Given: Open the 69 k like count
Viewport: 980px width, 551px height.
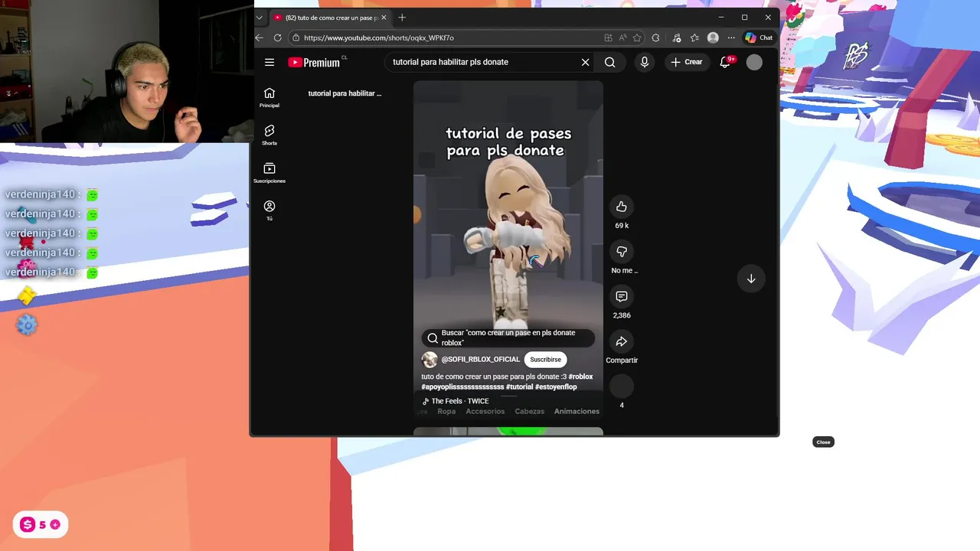Looking at the screenshot, I should point(622,226).
